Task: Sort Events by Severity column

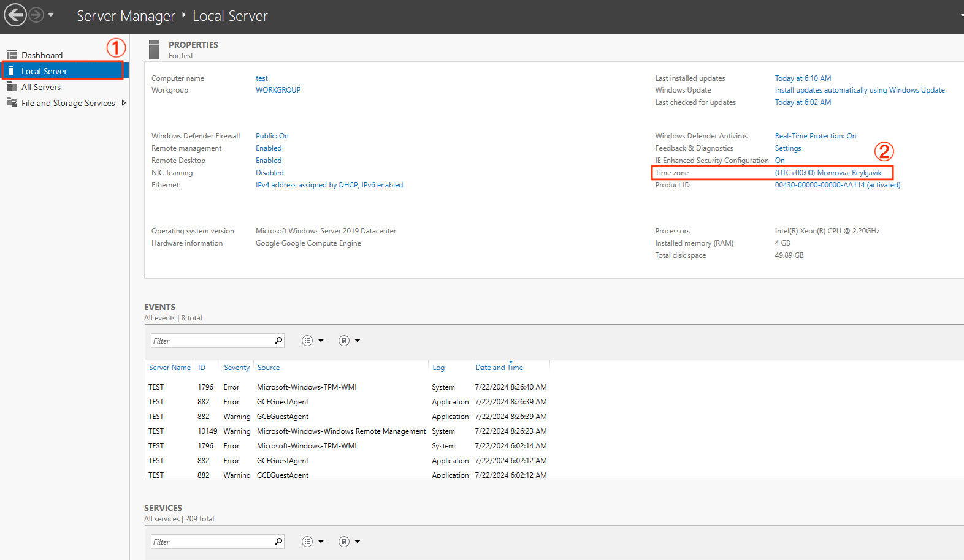Action: (x=237, y=368)
